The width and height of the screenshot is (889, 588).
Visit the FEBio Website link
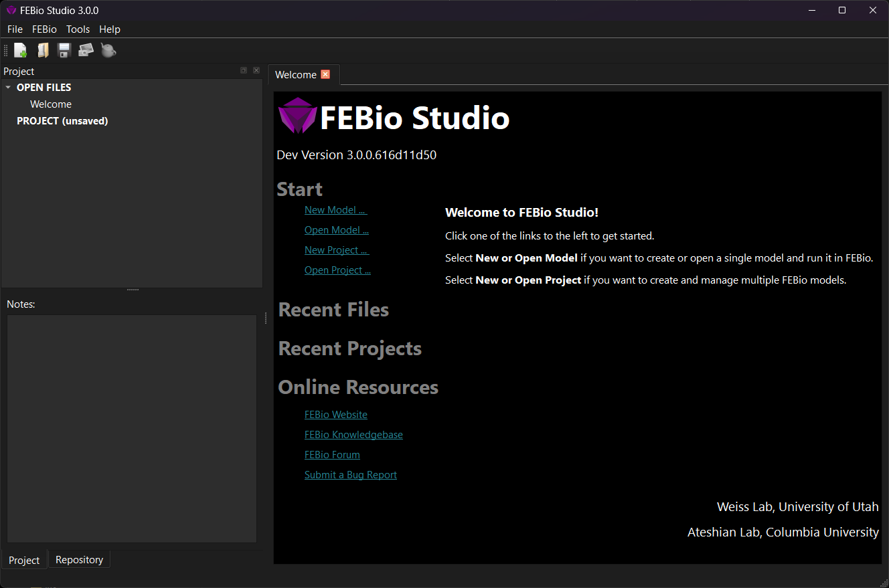coord(336,415)
